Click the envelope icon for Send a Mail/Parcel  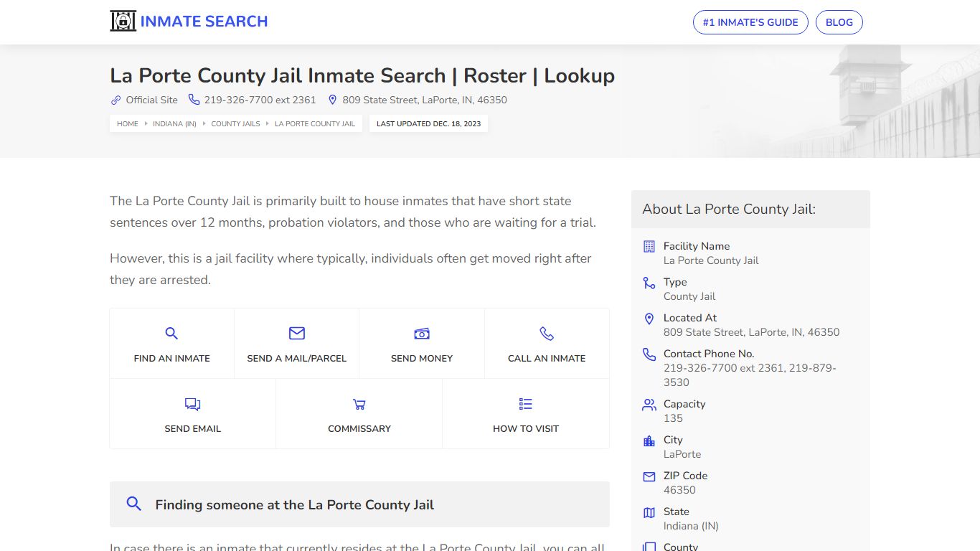tap(297, 333)
